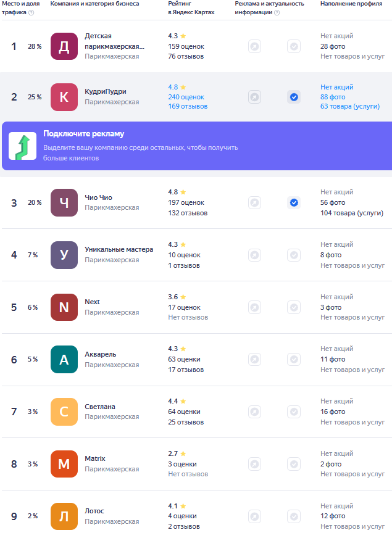392x538 pixels.
Task: Select company name 'Акварель'
Action: coord(101,354)
